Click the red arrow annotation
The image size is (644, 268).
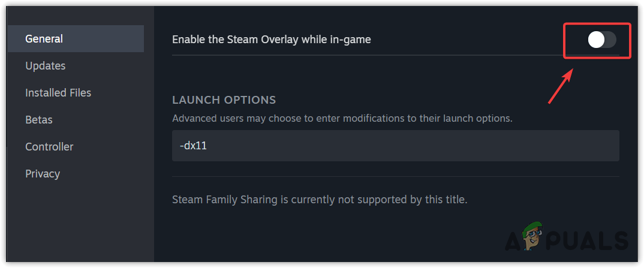coord(561,86)
